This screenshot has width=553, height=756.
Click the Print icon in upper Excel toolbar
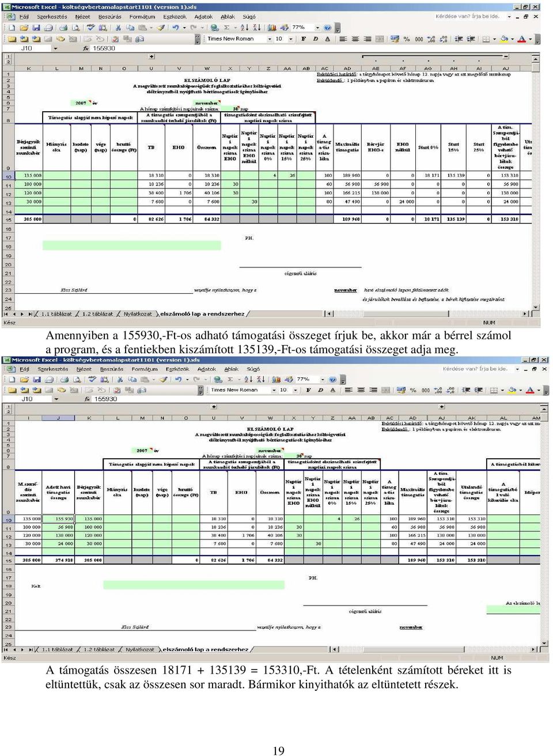[63, 27]
